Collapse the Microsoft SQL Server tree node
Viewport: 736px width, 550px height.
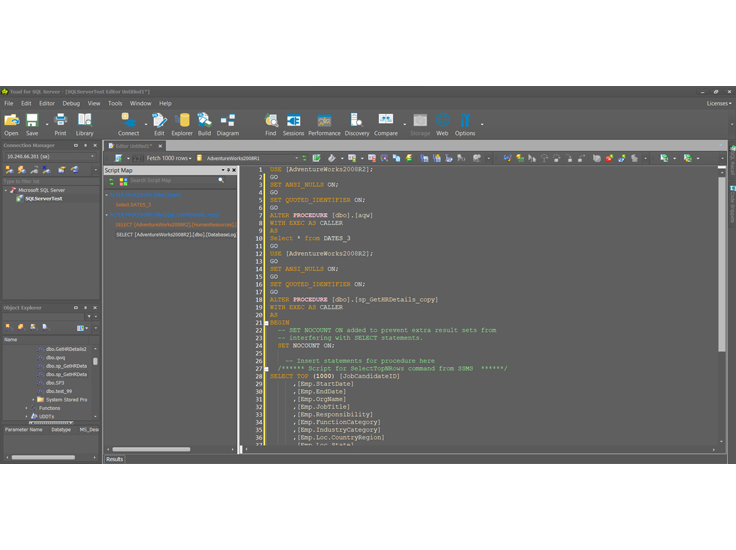6,190
